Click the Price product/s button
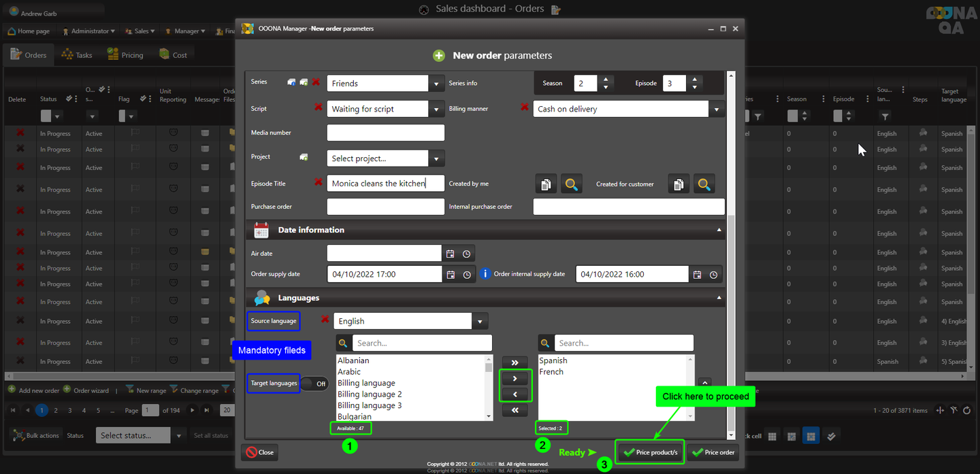 (650, 452)
